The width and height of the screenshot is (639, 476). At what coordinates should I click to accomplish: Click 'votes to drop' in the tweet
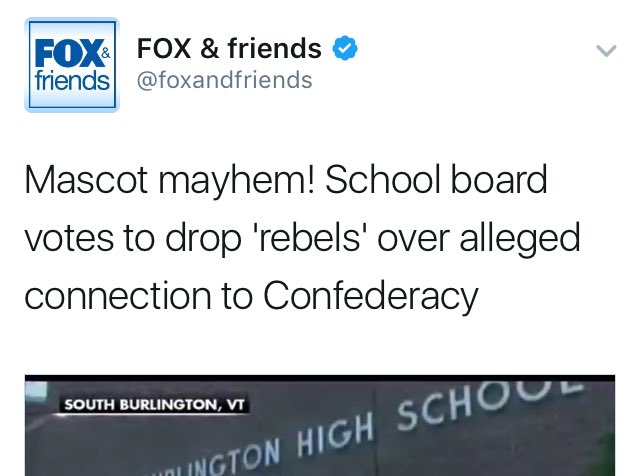point(133,240)
